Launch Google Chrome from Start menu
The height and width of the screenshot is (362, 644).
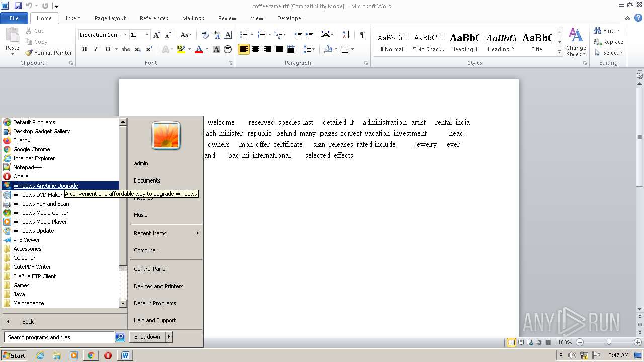pyautogui.click(x=32, y=149)
